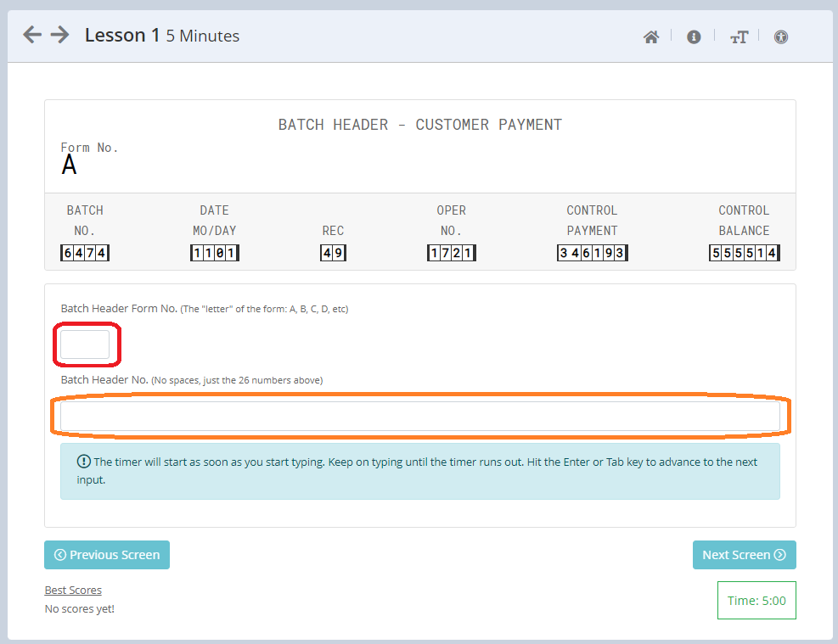Select the Date MO/DAY digits 1101
This screenshot has height=644, width=838.
(x=214, y=253)
